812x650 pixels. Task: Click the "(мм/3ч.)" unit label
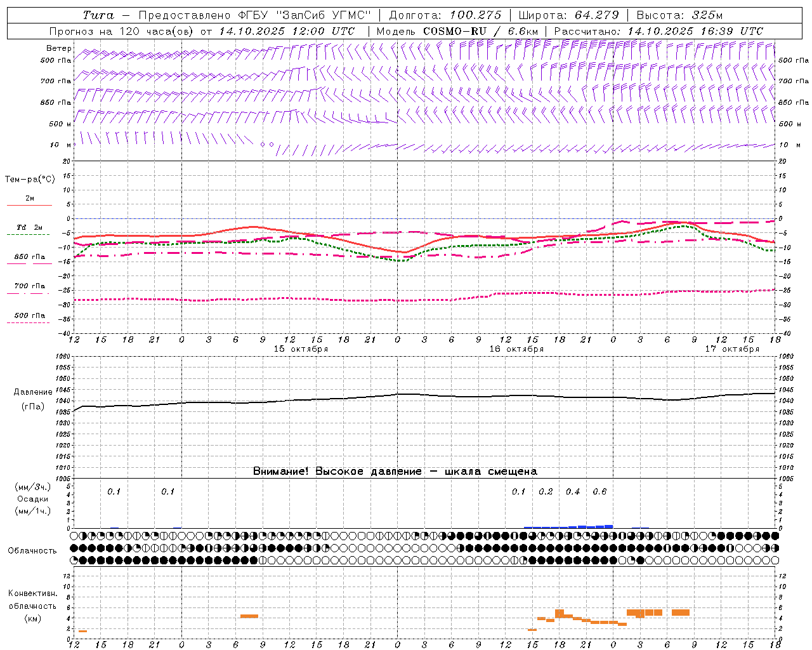point(33,487)
